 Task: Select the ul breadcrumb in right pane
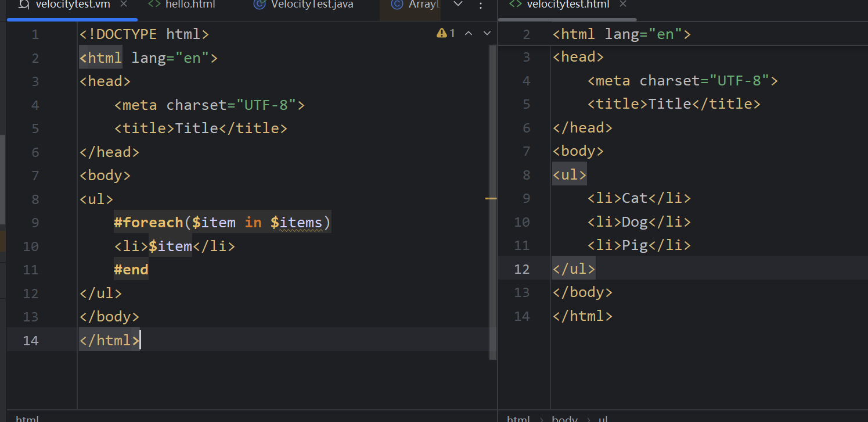tap(603, 419)
